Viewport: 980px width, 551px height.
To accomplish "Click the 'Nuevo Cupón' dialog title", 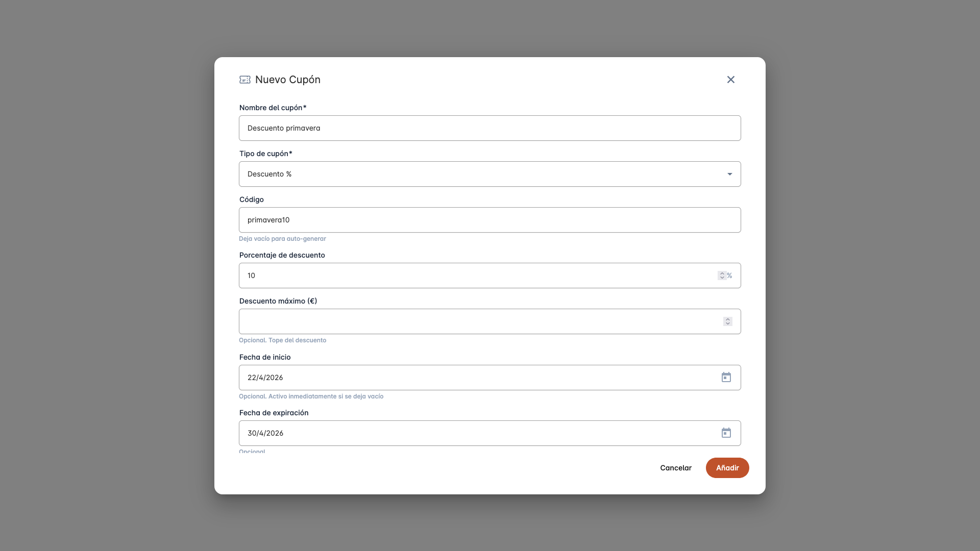I will tap(288, 80).
